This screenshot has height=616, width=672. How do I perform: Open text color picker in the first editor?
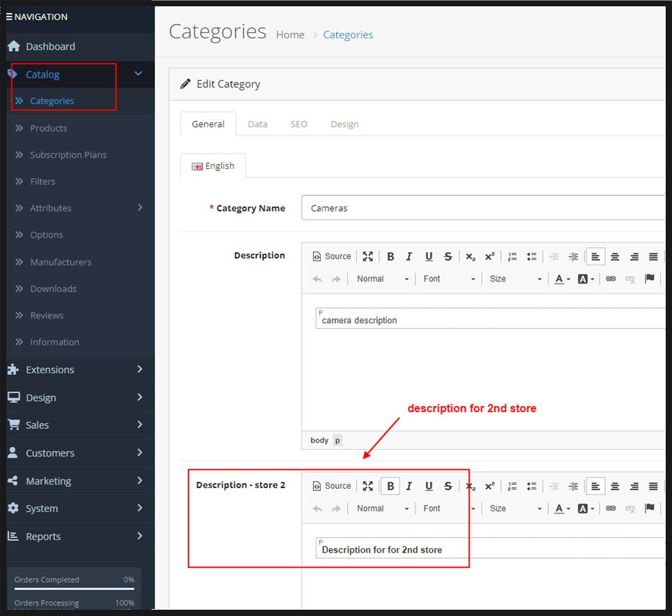click(562, 279)
